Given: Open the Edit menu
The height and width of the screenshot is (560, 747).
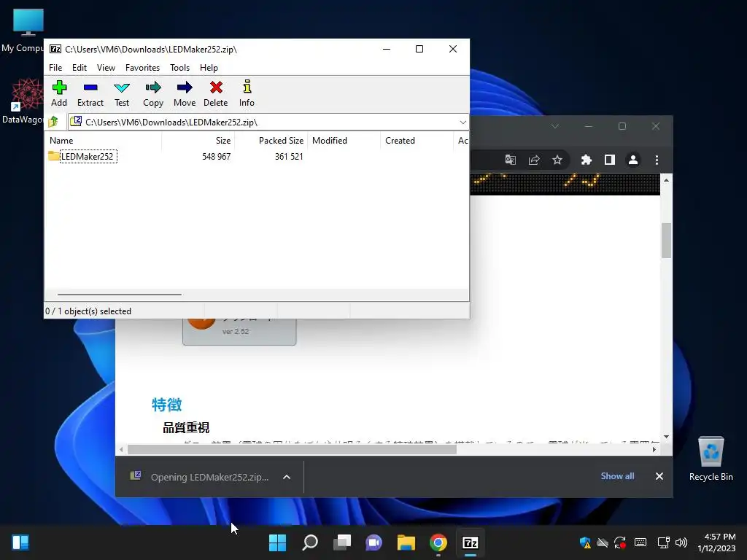Looking at the screenshot, I should [79, 68].
